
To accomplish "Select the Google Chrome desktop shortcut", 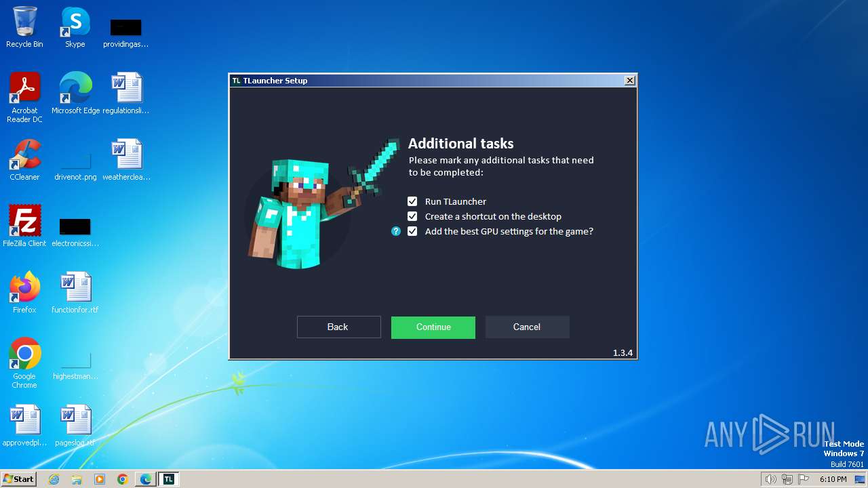I will coord(24,363).
